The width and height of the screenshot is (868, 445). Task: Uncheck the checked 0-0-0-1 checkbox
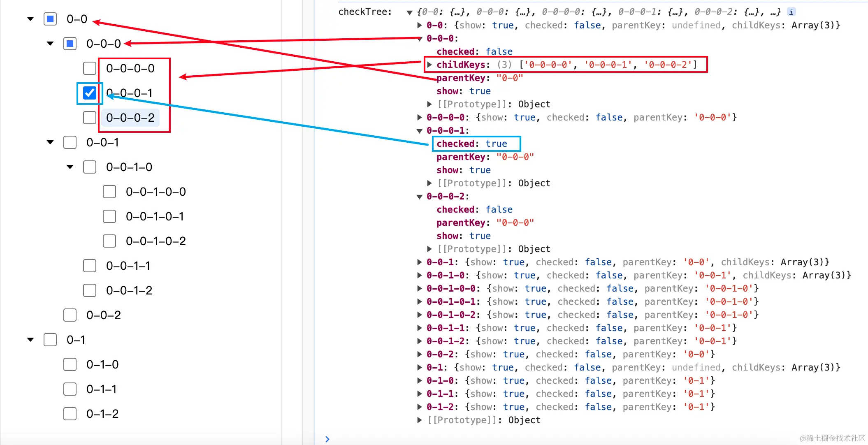89,93
